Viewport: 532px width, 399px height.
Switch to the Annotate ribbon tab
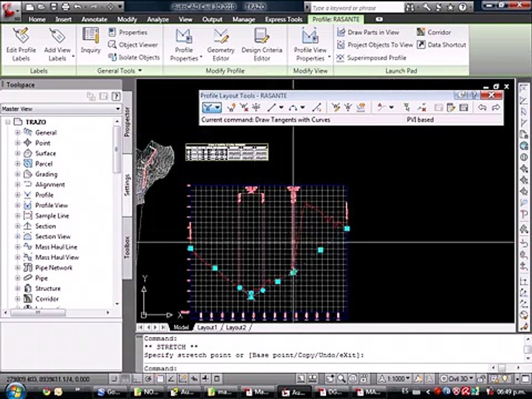point(94,19)
